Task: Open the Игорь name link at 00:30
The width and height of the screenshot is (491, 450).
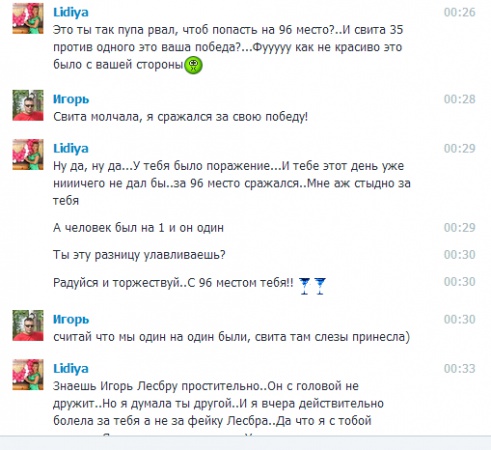Action: [71, 319]
